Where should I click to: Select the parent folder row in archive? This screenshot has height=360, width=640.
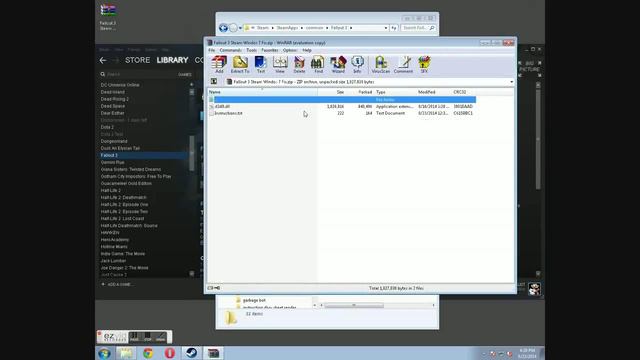pyautogui.click(x=342, y=100)
